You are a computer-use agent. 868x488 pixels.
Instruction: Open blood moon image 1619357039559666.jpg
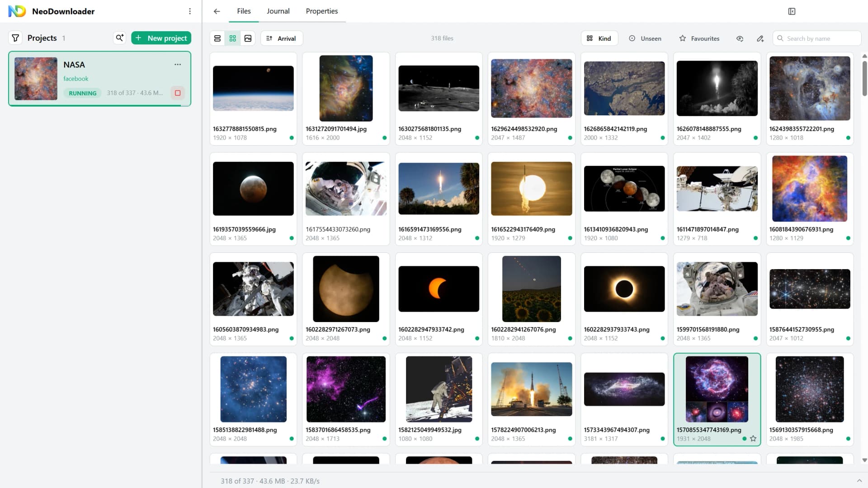[x=253, y=189]
